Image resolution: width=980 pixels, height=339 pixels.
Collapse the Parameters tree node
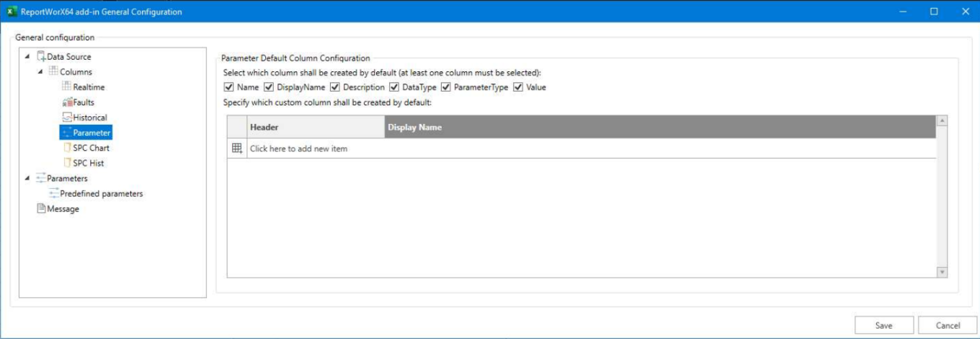pyautogui.click(x=27, y=178)
